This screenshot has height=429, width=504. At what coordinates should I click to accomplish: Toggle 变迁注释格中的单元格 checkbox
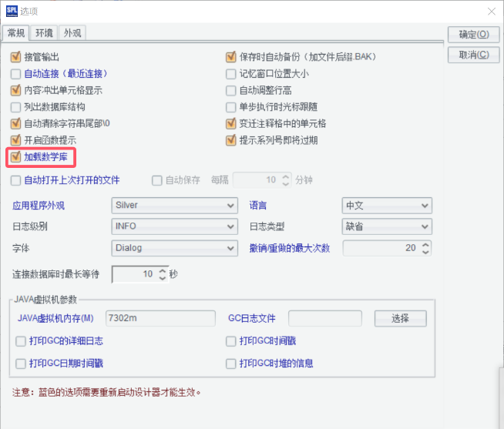pyautogui.click(x=230, y=123)
